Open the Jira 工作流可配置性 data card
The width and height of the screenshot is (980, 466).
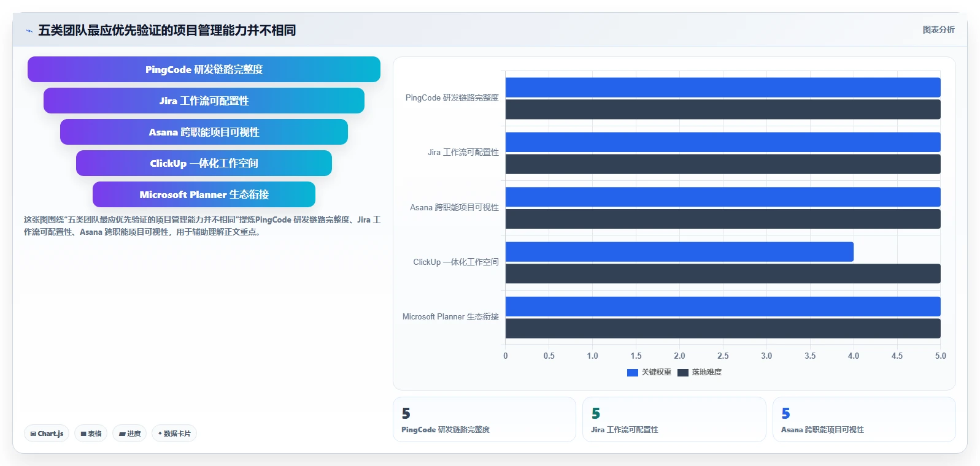coord(674,419)
